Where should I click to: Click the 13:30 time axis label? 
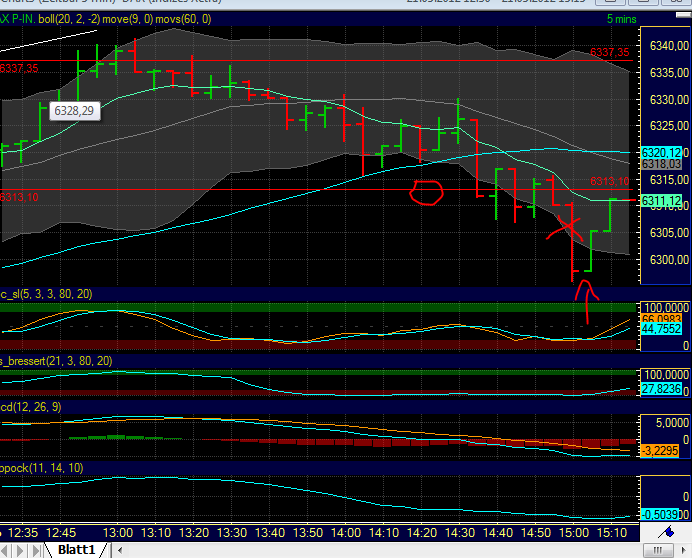pyautogui.click(x=232, y=533)
